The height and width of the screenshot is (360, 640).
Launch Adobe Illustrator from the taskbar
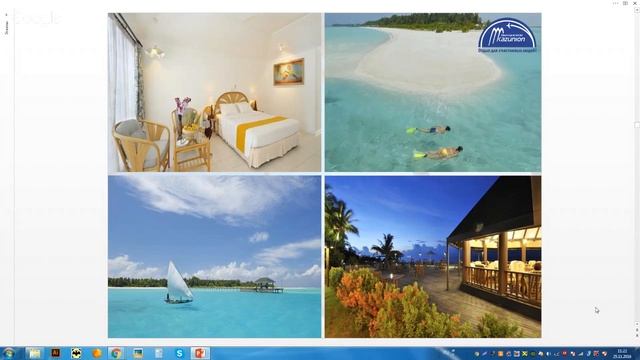[x=56, y=353]
